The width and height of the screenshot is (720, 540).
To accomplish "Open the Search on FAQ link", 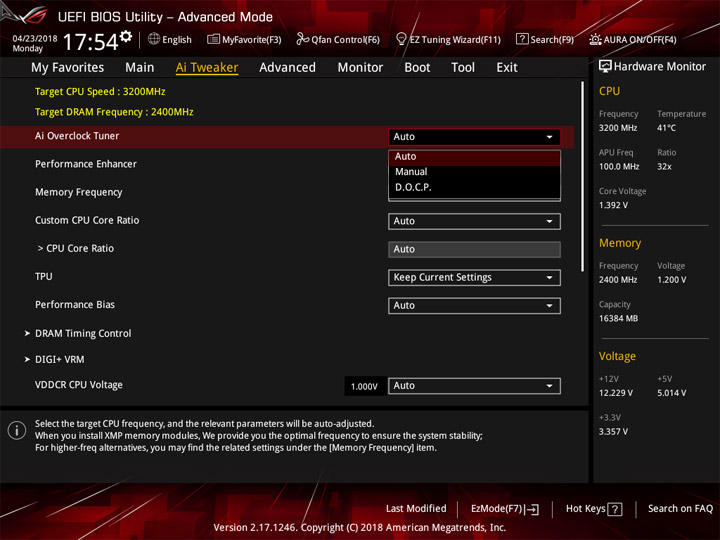I will tap(680, 509).
